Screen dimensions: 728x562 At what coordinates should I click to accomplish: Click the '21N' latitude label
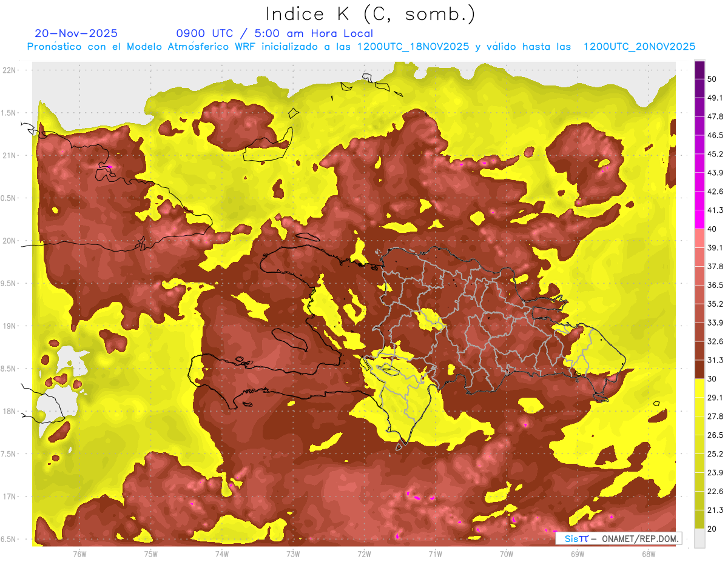[x=10, y=155]
